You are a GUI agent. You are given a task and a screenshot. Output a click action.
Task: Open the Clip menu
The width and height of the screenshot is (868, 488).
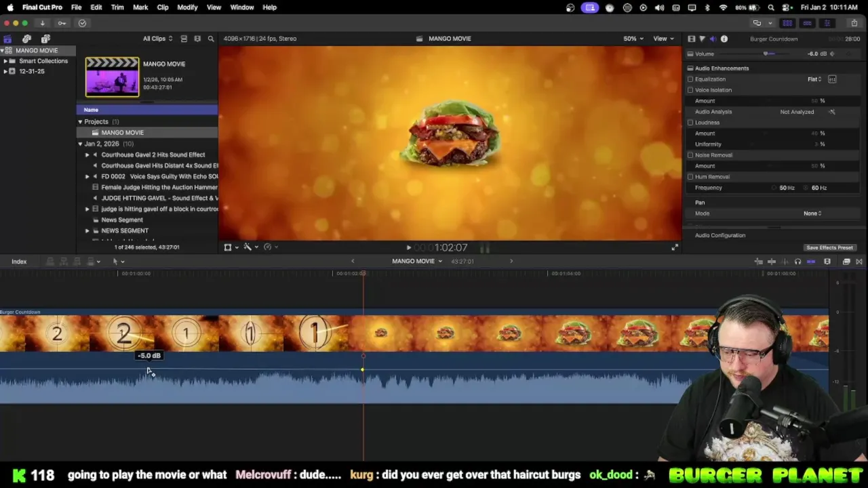(x=163, y=7)
